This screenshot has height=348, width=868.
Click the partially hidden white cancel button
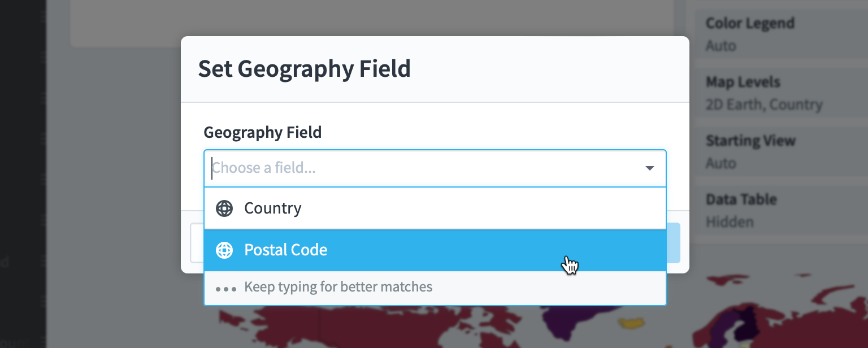[197, 243]
